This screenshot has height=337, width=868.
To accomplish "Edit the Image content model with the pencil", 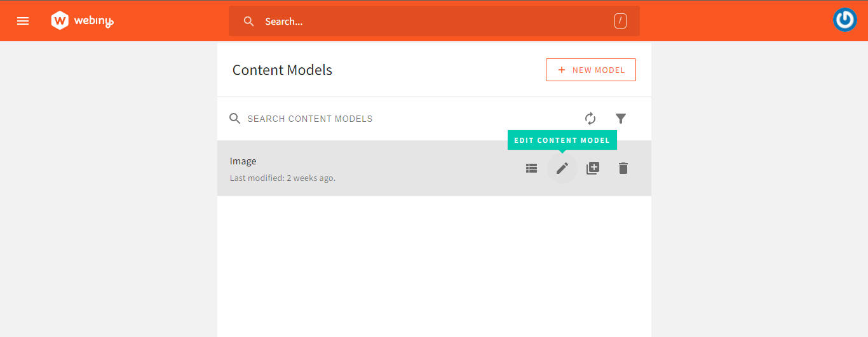I will [562, 168].
